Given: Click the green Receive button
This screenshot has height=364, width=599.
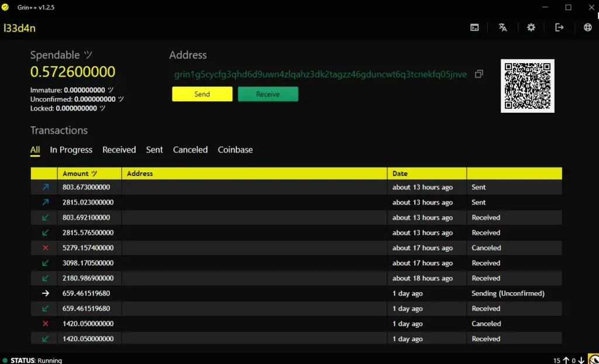Looking at the screenshot, I should click(268, 94).
